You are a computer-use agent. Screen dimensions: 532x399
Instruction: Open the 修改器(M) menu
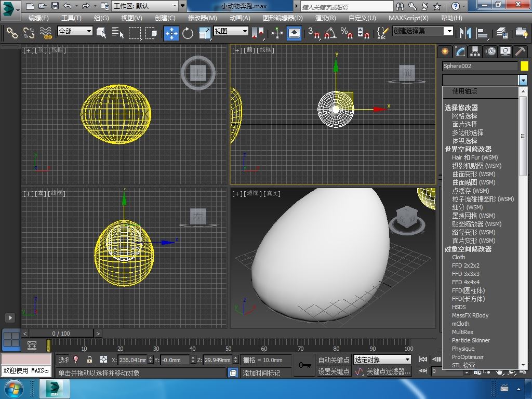click(202, 18)
